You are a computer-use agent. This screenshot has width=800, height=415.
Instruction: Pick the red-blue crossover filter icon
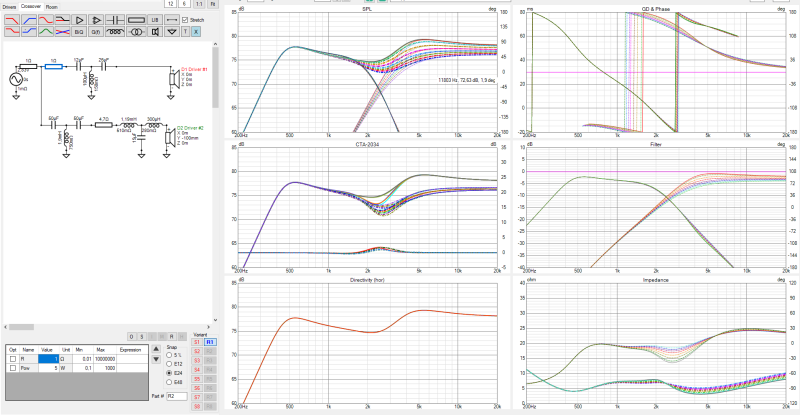[x=62, y=32]
